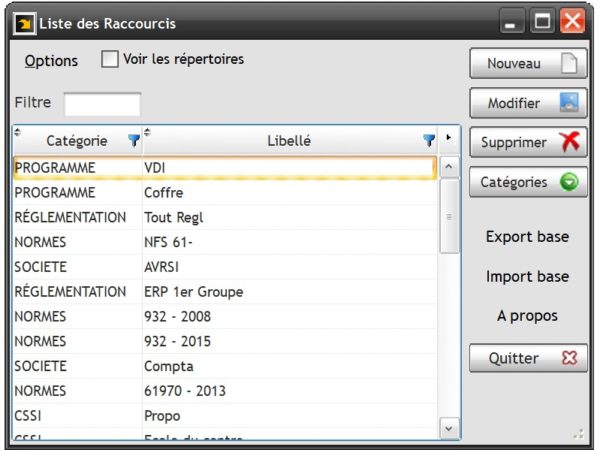This screenshot has width=600, height=450.
Task: Click the Import base link
Action: 527,277
